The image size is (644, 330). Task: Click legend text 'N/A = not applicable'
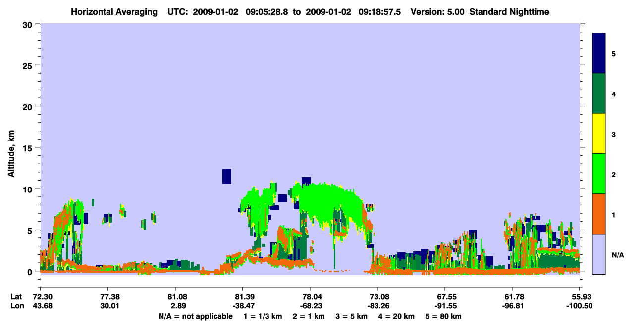(195, 316)
